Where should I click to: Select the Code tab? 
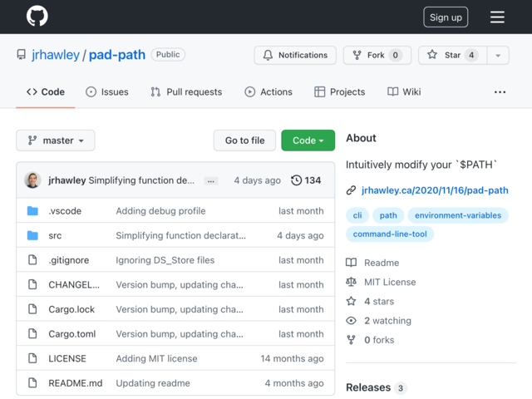[x=46, y=92]
